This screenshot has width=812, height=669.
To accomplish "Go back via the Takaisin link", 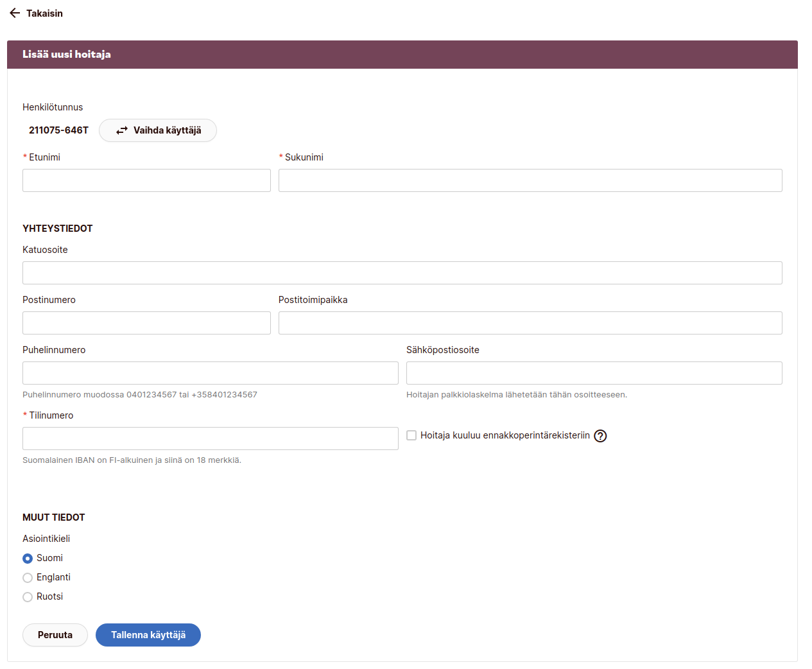I will coord(44,13).
